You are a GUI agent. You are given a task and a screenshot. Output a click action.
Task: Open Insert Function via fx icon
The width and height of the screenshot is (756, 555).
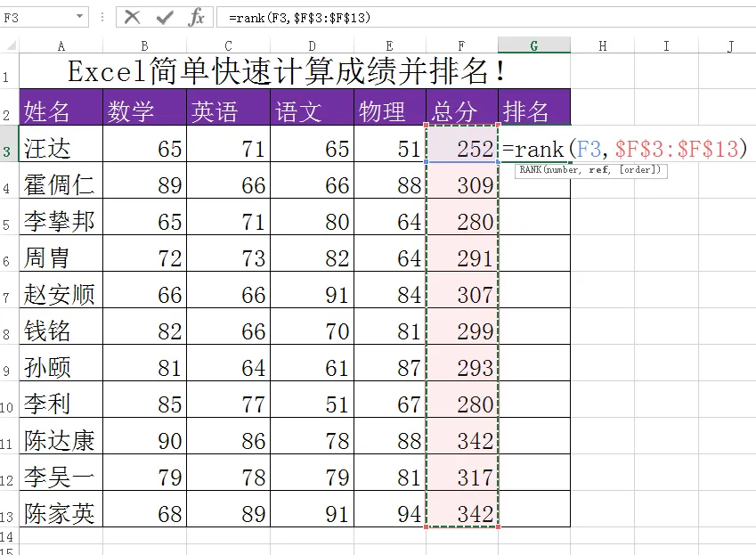point(197,18)
